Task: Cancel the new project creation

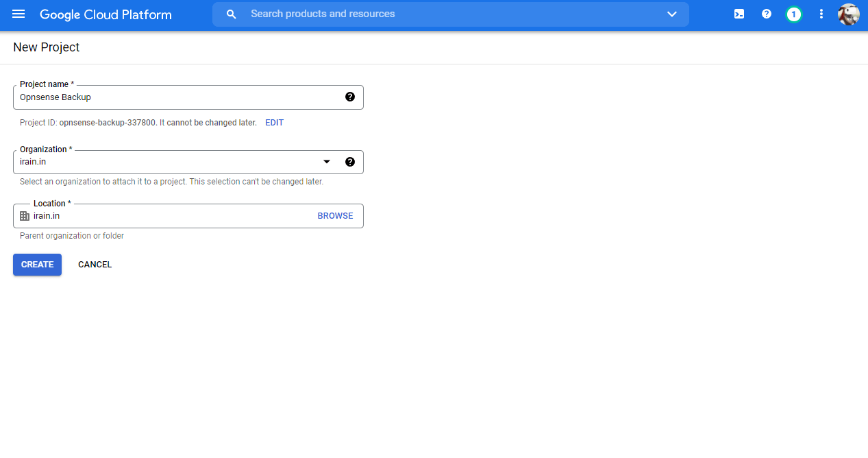Action: 95,265
